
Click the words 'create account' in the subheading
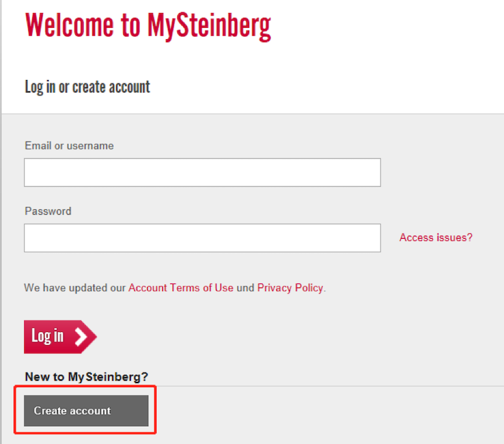pyautogui.click(x=111, y=87)
